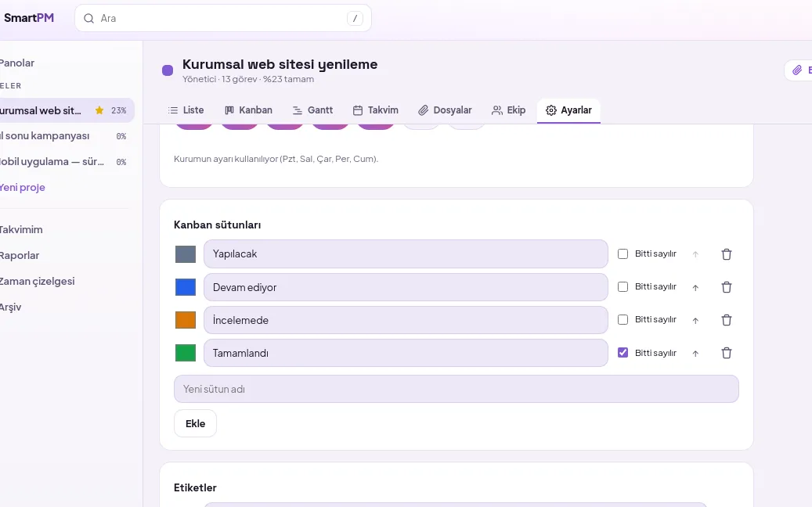Image resolution: width=812 pixels, height=507 pixels.
Task: Click the disabled up arrow for Yapılacak
Action: [695, 254]
